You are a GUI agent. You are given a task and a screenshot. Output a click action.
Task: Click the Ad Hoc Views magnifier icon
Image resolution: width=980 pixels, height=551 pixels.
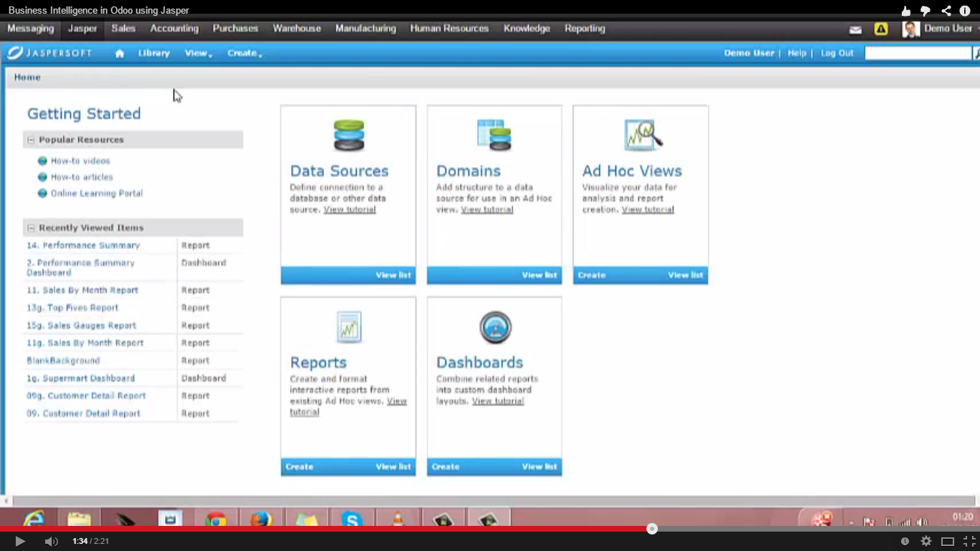(642, 135)
